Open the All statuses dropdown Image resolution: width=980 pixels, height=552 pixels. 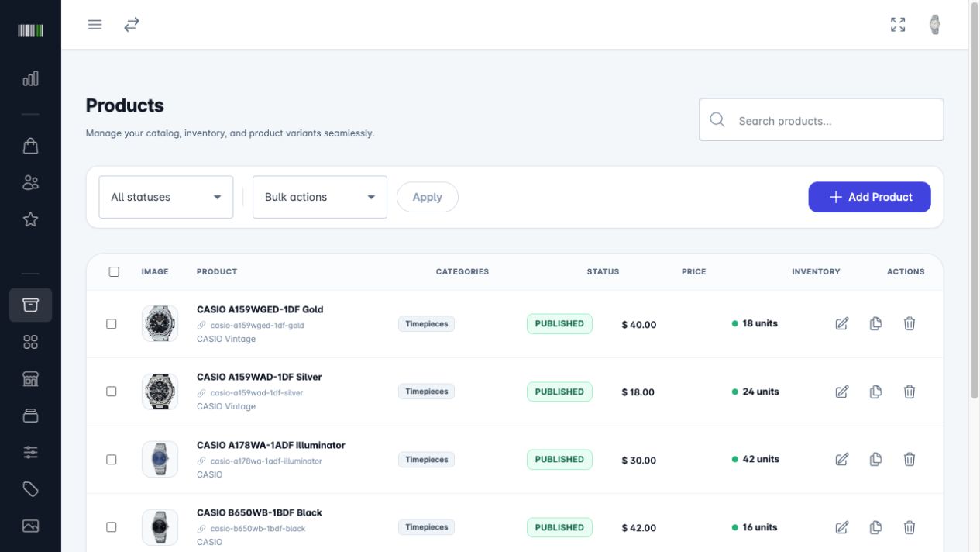tap(166, 197)
